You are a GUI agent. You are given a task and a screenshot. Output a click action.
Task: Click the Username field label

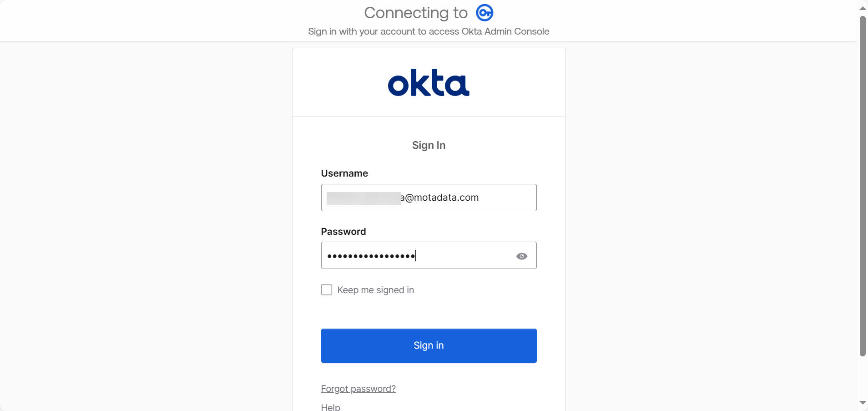pyautogui.click(x=344, y=173)
